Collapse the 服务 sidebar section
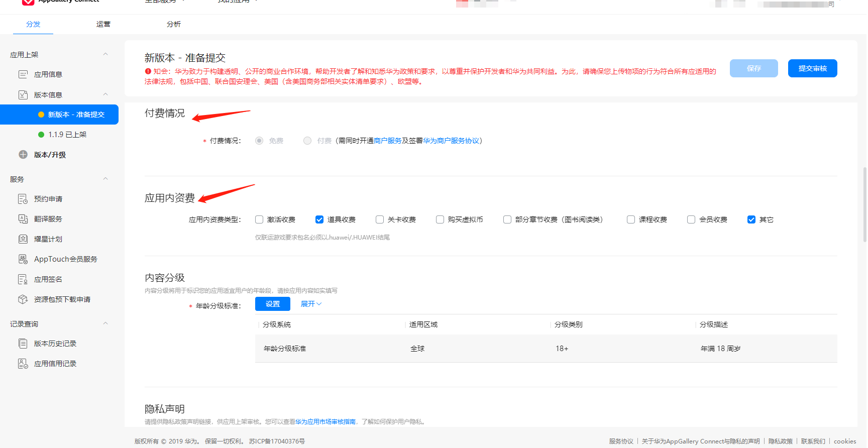The image size is (868, 448). 105,179
